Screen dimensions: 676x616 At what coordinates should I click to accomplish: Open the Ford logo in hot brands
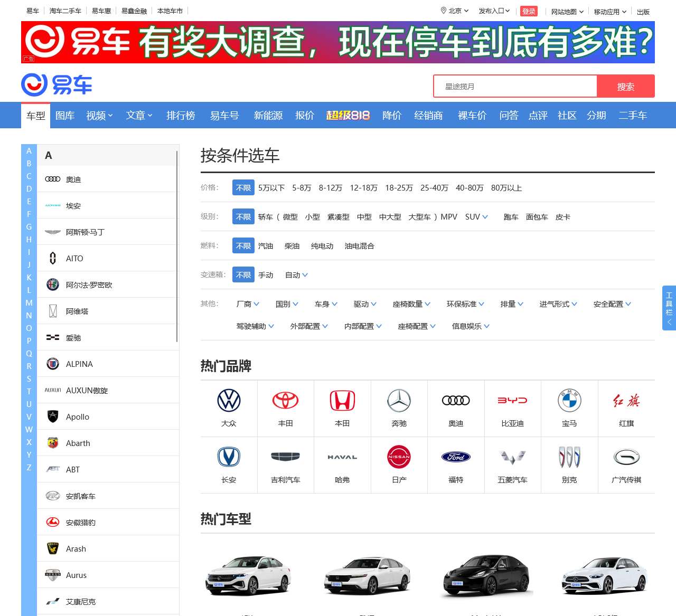point(456,457)
